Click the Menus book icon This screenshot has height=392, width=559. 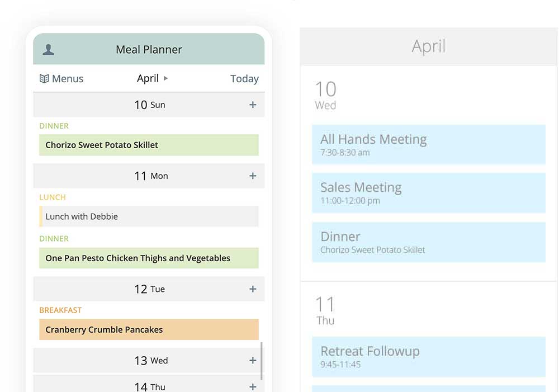pyautogui.click(x=44, y=78)
